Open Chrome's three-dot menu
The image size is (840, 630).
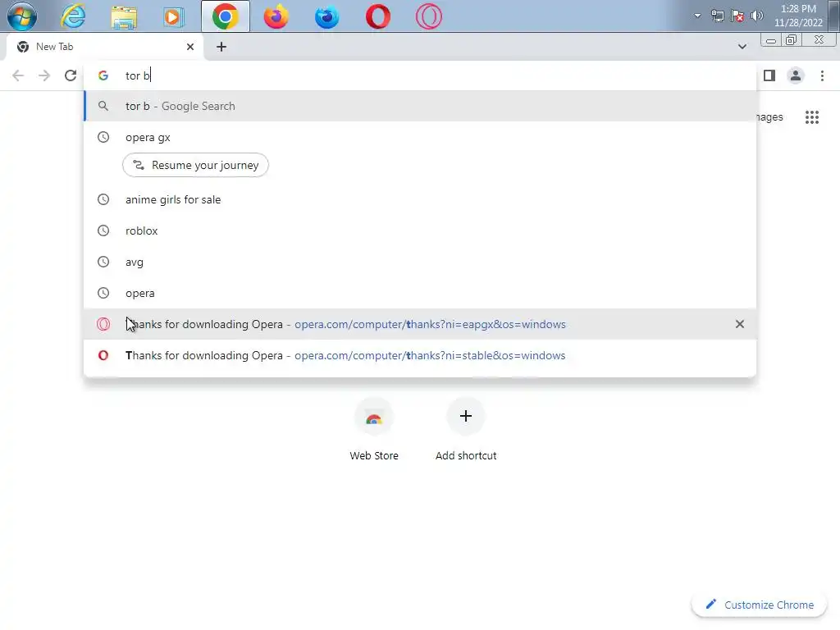[x=822, y=75]
